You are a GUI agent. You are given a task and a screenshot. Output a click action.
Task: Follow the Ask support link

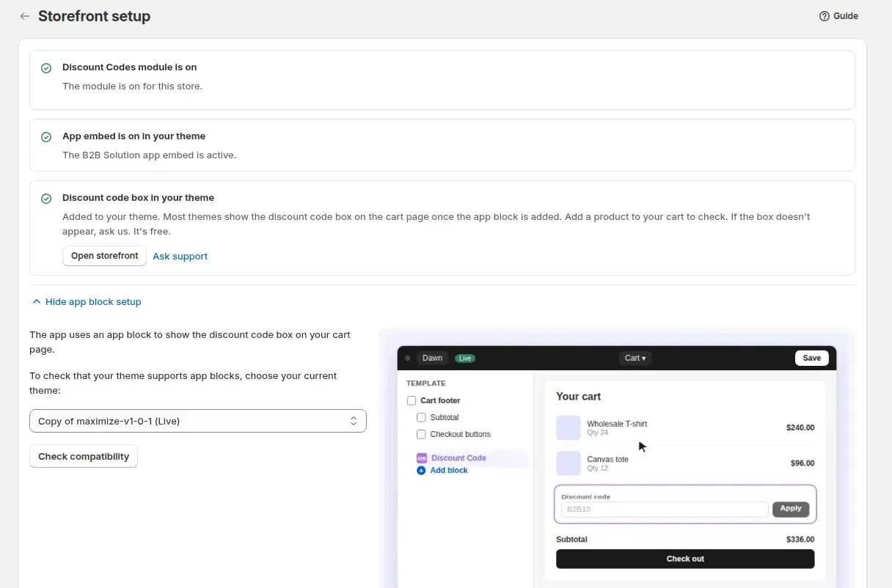click(180, 256)
